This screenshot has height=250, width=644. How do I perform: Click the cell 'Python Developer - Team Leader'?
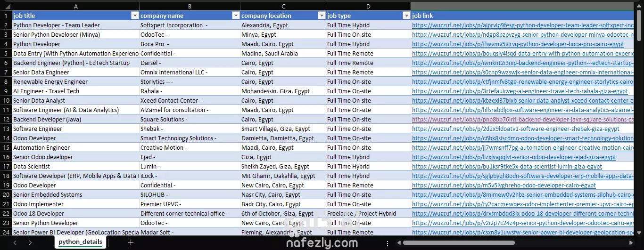(x=75, y=25)
